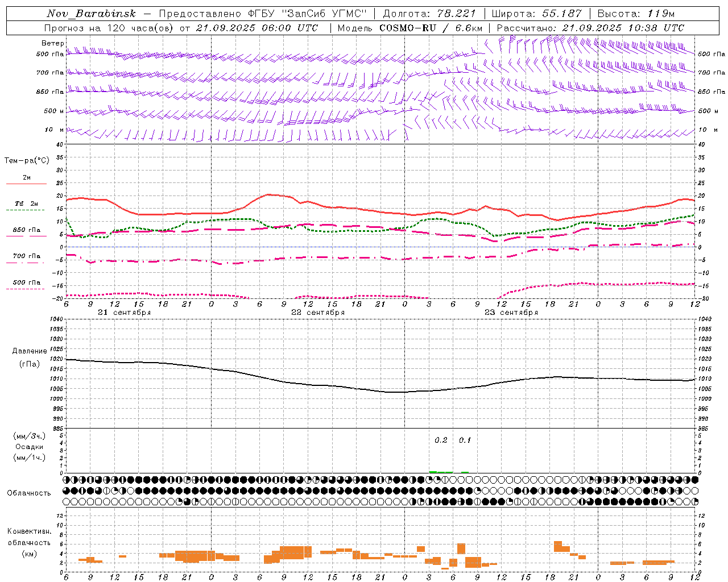Click the 'Тем-ра(°C)' temperature label
The image size is (728, 582).
[27, 161]
